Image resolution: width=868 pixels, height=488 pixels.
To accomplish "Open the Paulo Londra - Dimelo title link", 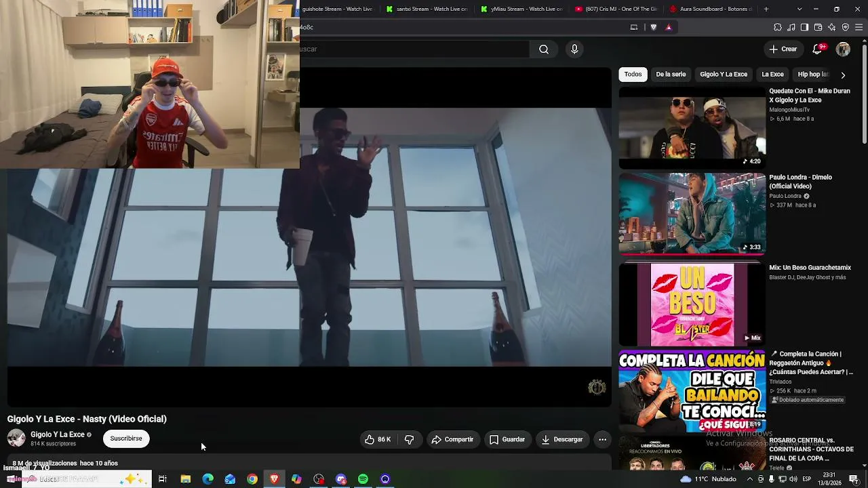I will [800, 182].
